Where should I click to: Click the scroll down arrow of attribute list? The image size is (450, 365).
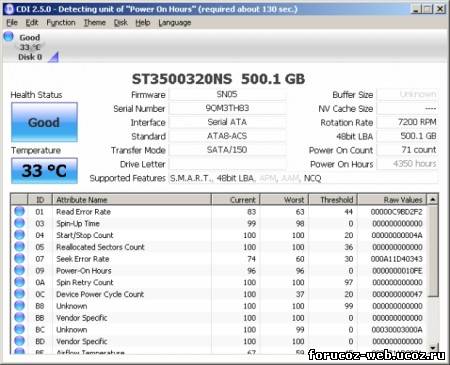[433, 348]
